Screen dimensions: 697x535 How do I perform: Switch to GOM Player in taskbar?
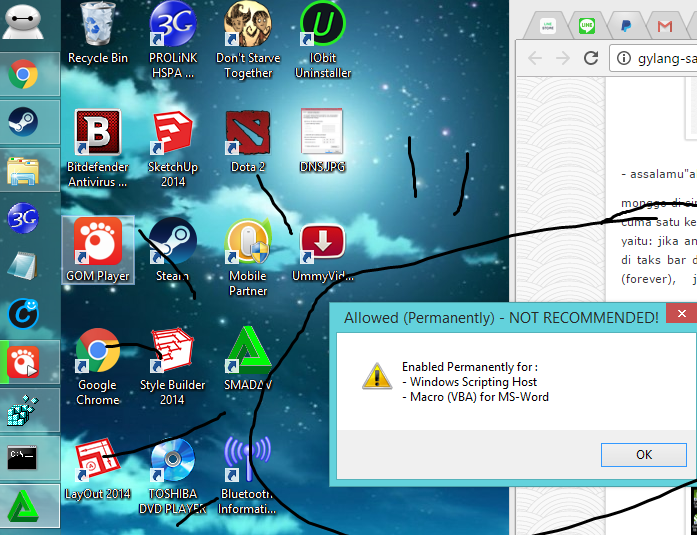pos(30,362)
